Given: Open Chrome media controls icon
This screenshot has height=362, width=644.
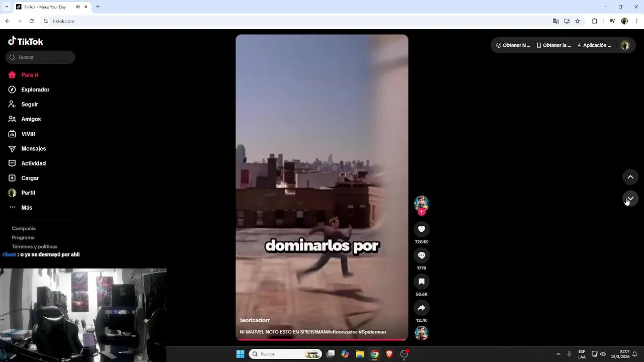Looking at the screenshot, I should click(x=612, y=21).
